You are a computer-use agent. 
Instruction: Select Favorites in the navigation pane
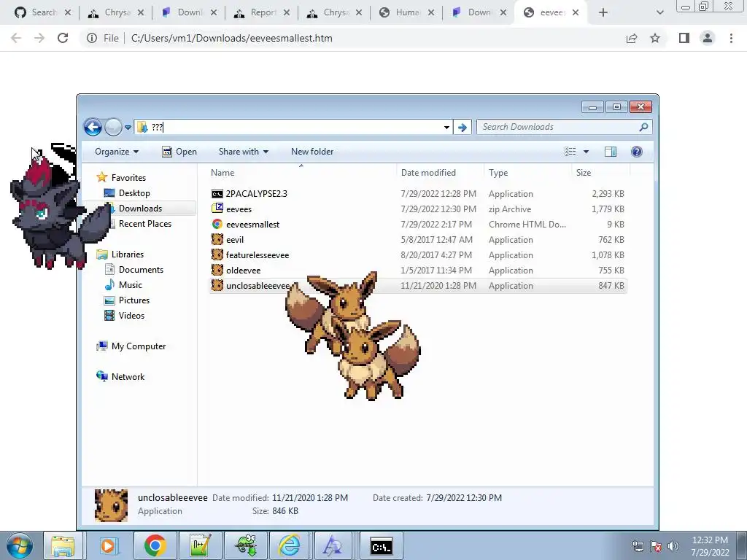pos(128,178)
